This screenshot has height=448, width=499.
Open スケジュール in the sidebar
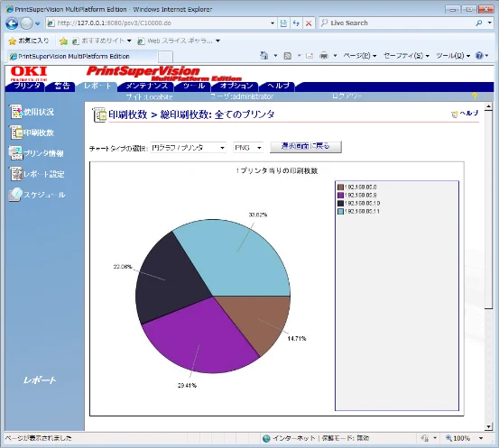pyautogui.click(x=37, y=195)
